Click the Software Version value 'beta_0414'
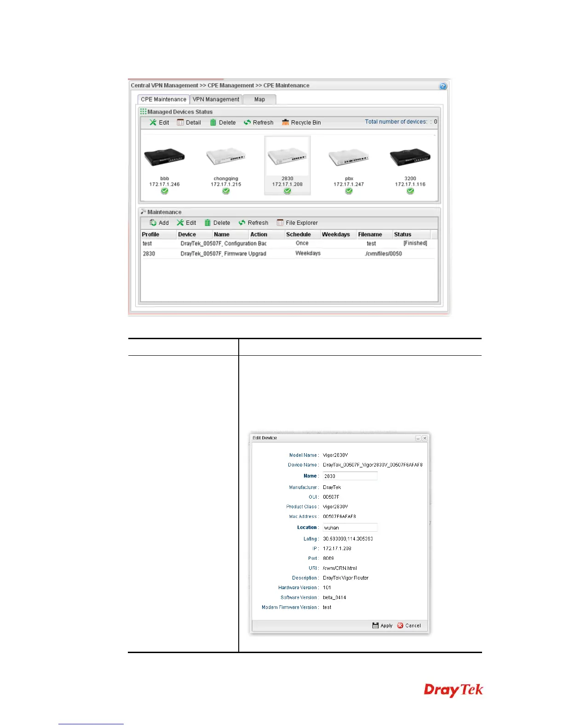 pos(334,597)
